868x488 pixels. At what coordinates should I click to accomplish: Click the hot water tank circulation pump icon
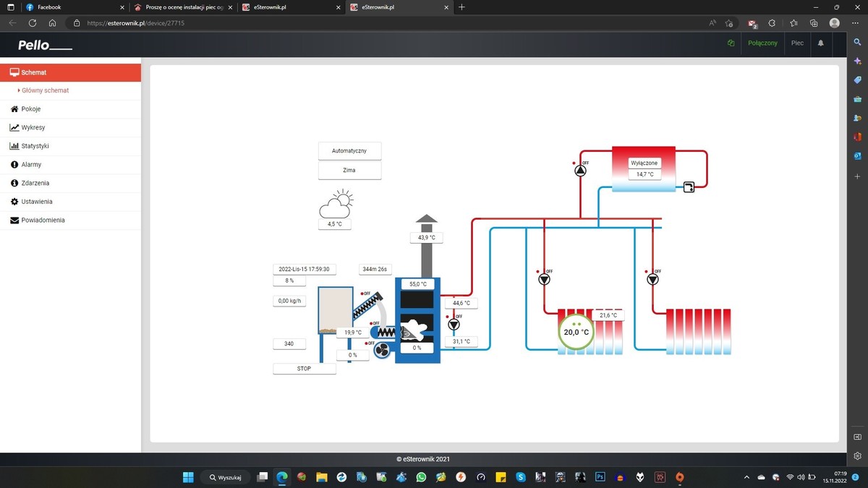point(580,171)
